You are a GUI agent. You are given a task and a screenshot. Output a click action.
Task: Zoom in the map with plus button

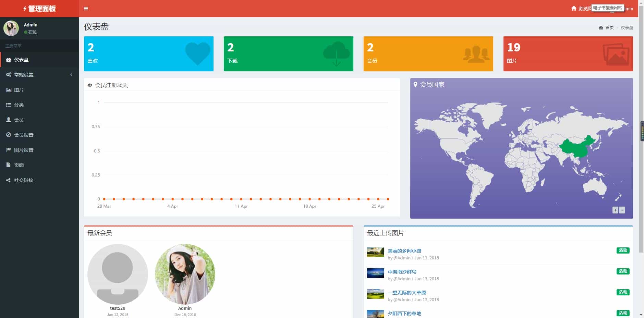[615, 210]
